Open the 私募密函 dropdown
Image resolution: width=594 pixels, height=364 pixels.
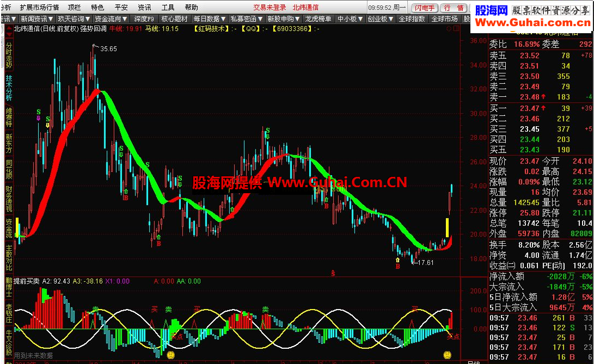click(x=247, y=19)
